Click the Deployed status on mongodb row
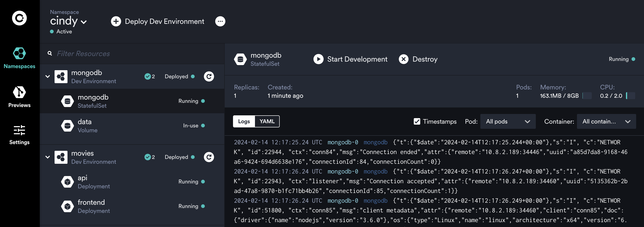 (x=180, y=76)
